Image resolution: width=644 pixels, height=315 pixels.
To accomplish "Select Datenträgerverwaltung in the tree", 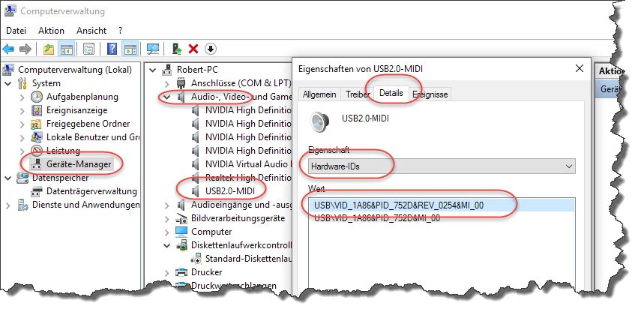I will [91, 191].
